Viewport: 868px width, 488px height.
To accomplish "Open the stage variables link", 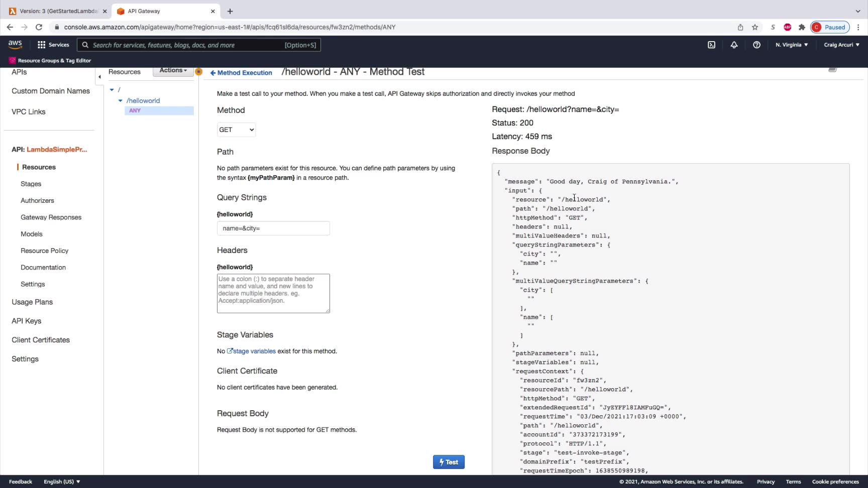I will (x=251, y=351).
